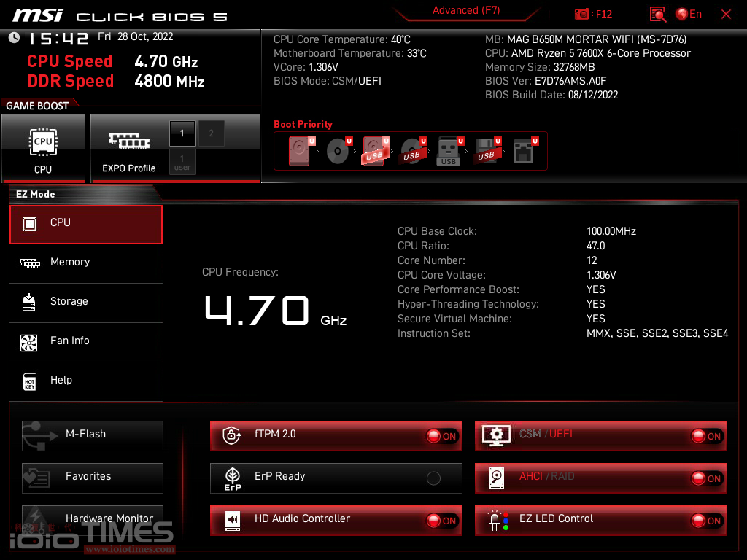Toggle AHCI / RAID switch

tap(706, 478)
